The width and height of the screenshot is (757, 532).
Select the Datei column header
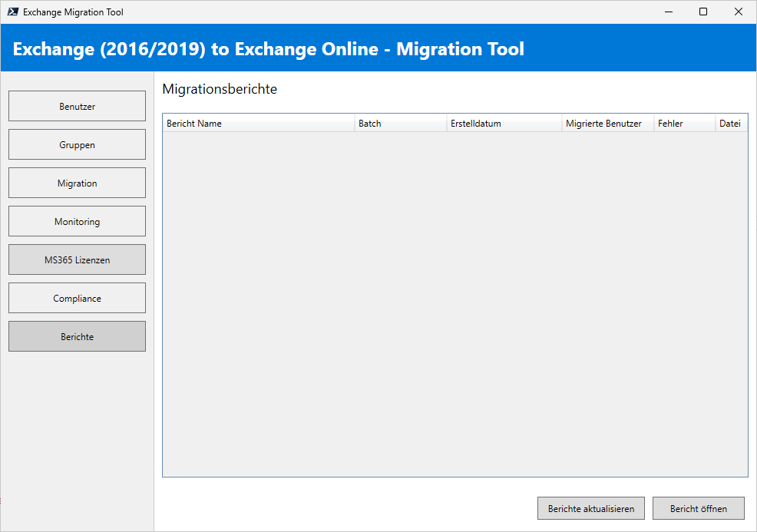[x=731, y=124]
